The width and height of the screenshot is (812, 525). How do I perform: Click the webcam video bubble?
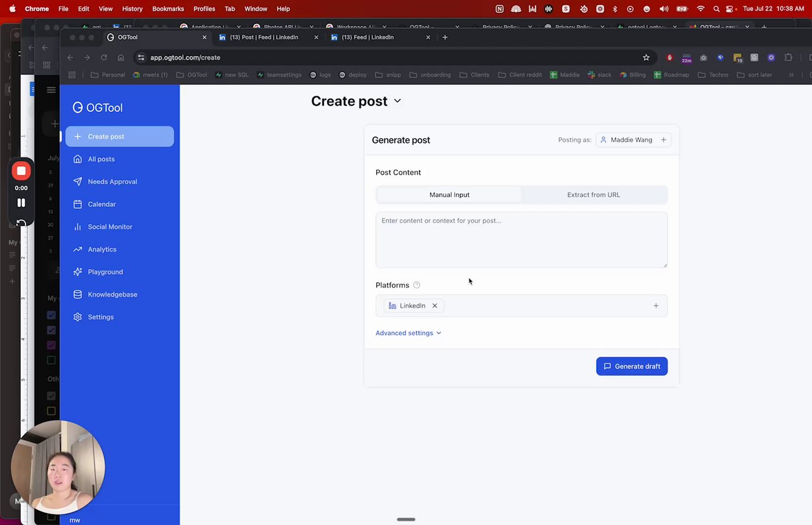(58, 467)
